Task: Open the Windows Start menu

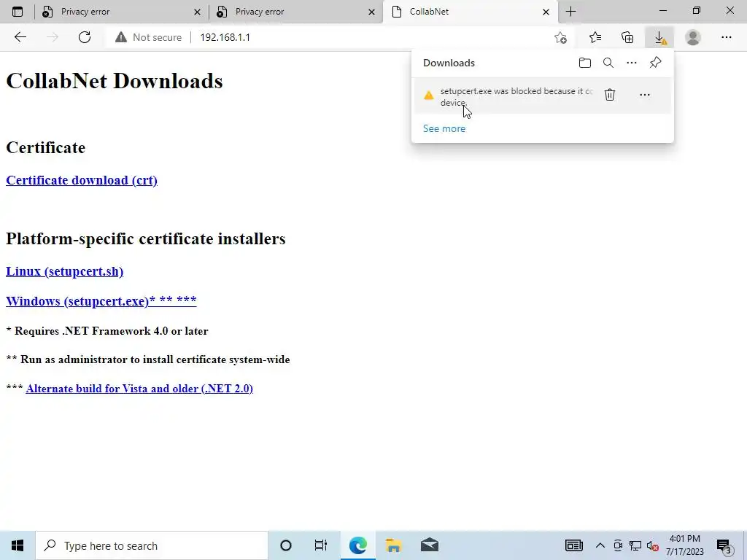Action: [18, 545]
